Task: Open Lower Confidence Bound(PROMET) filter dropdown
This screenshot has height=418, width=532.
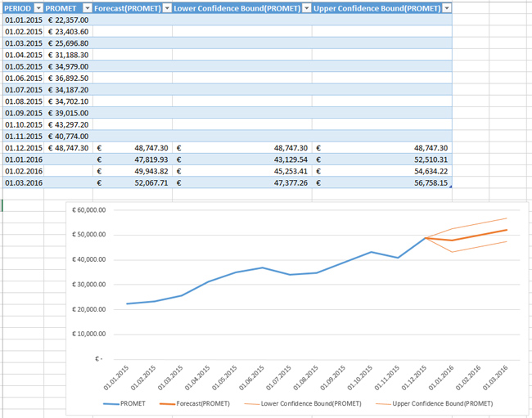Action: point(306,7)
